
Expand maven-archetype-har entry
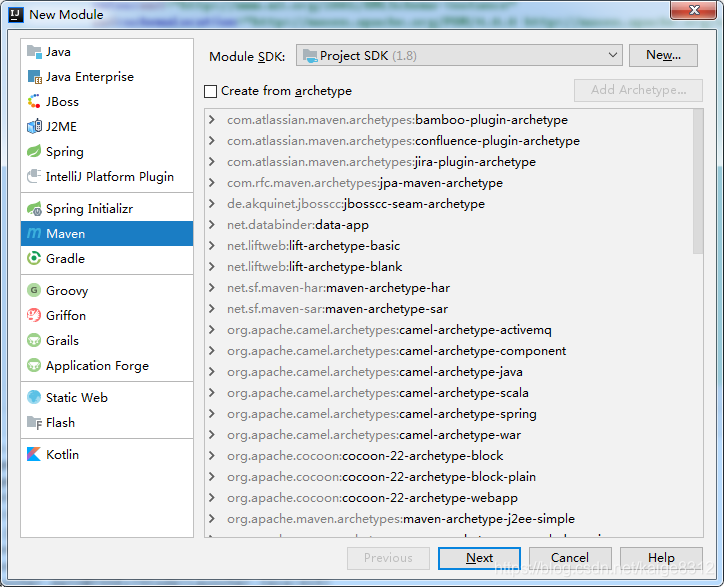point(212,288)
